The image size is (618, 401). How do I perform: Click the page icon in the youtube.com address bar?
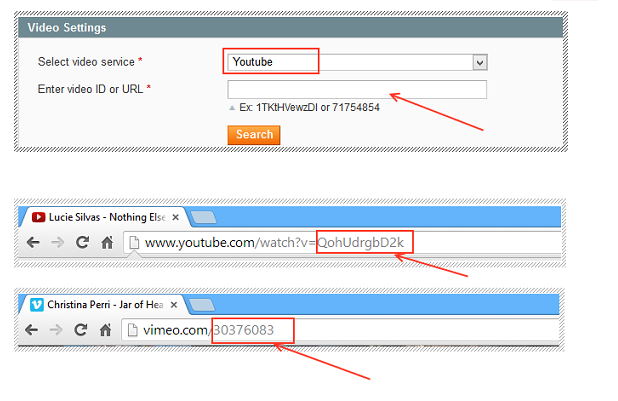coord(134,242)
